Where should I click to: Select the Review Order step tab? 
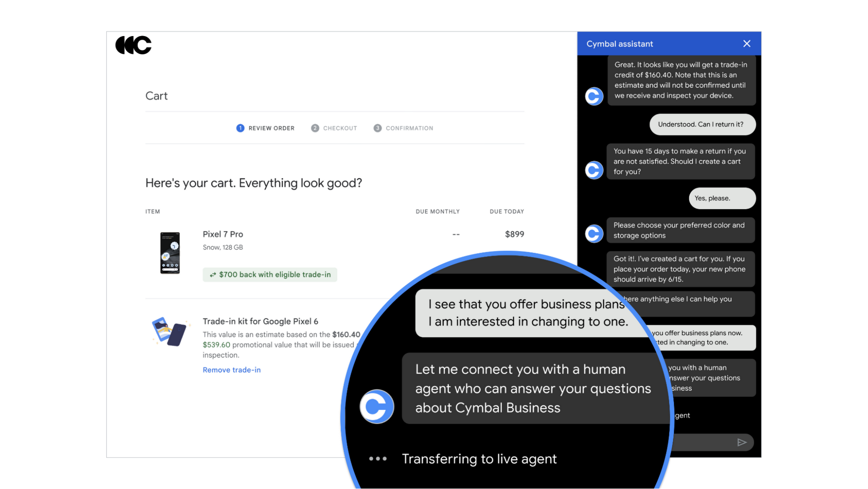click(266, 128)
